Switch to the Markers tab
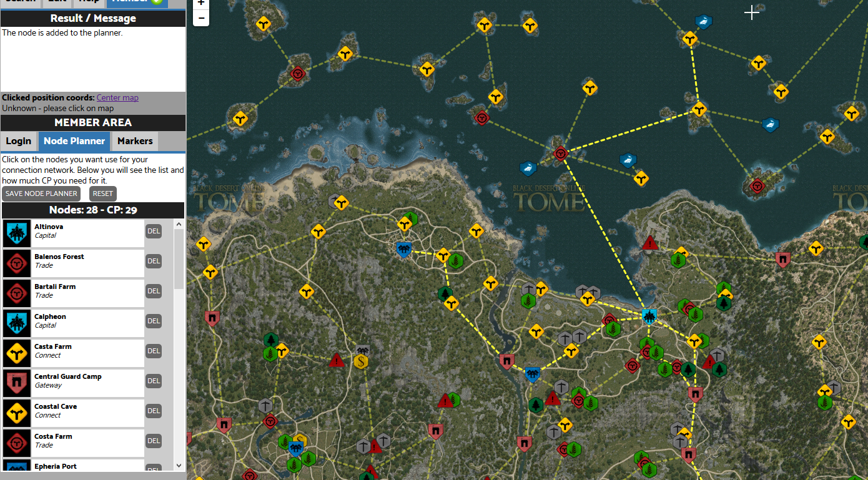 coord(135,141)
